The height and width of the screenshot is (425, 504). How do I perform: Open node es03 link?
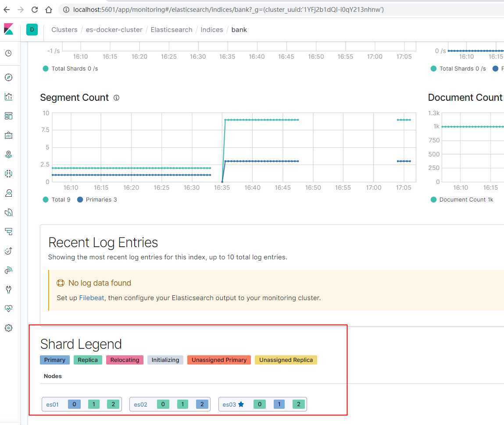229,404
